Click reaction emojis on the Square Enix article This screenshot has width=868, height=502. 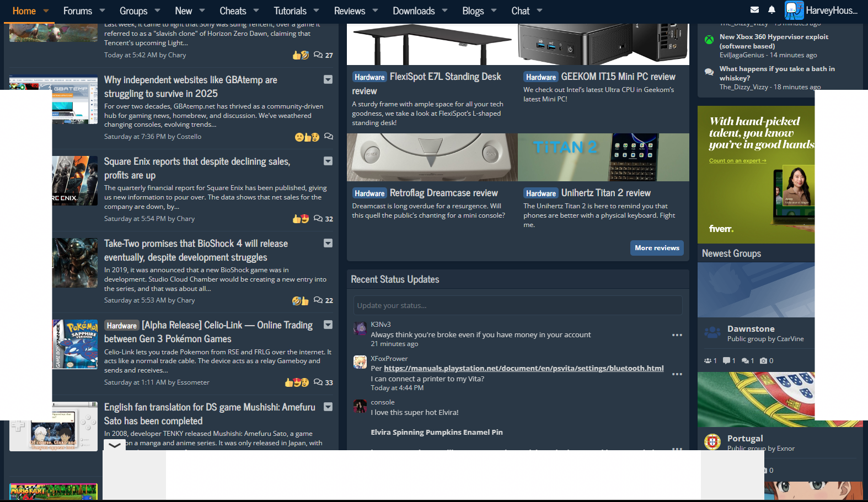[301, 219]
